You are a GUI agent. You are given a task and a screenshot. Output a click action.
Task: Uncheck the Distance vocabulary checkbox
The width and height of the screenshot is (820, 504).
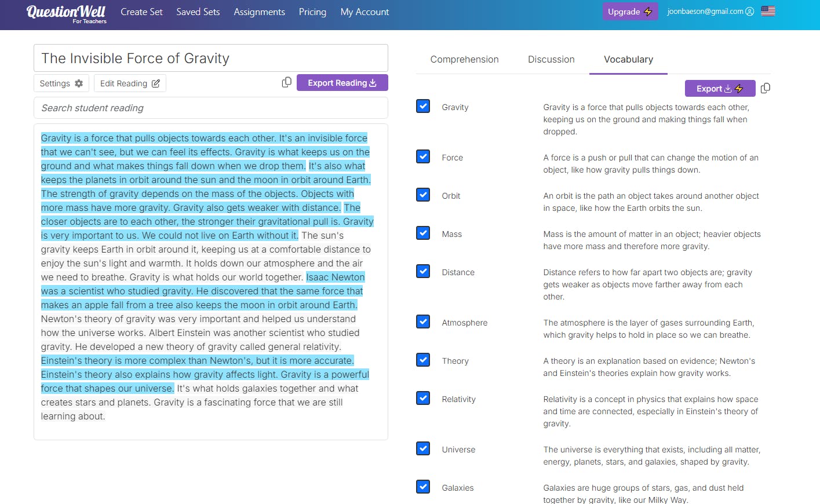pyautogui.click(x=423, y=271)
